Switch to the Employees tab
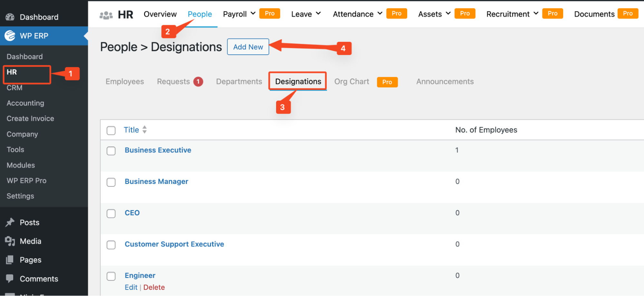Screen dimensions: 644x296 pyautogui.click(x=125, y=81)
